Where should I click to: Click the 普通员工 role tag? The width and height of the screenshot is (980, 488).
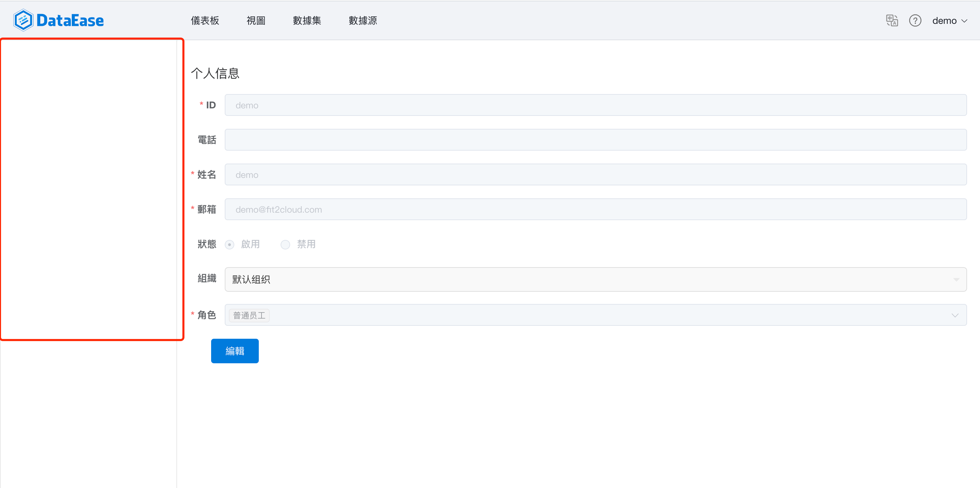249,315
